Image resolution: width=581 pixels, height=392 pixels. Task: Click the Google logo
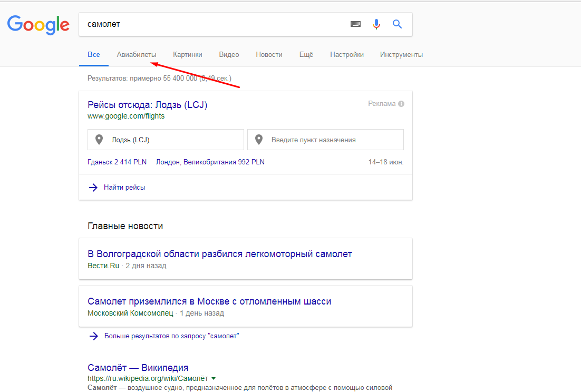38,25
